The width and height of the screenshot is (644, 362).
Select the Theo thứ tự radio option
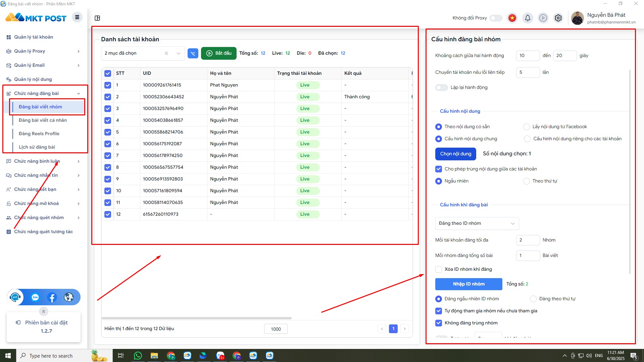pyautogui.click(x=527, y=181)
